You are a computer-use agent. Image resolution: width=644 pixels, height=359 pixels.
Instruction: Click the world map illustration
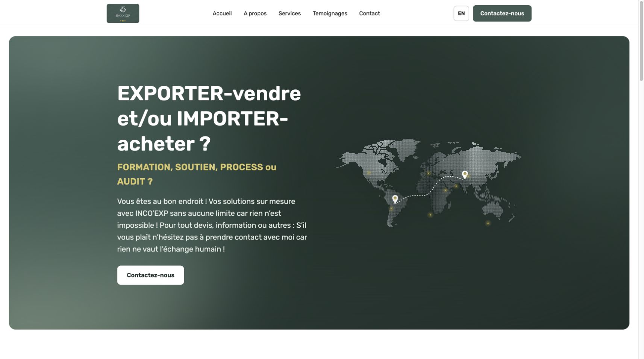428,183
